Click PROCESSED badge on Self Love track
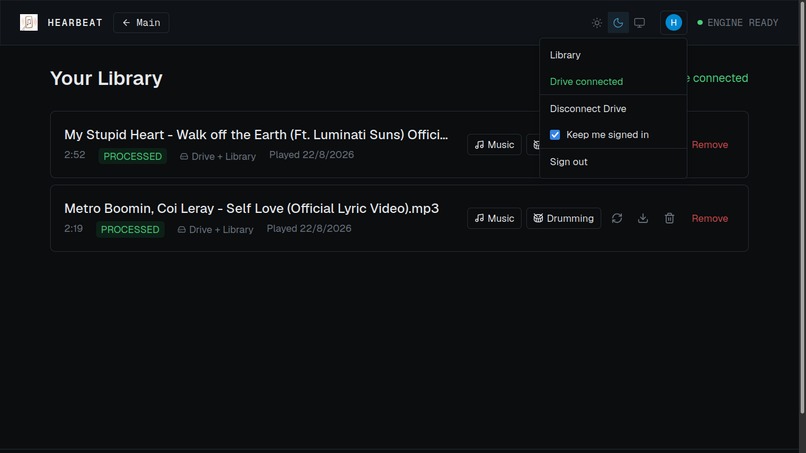The image size is (806, 453). tap(130, 229)
